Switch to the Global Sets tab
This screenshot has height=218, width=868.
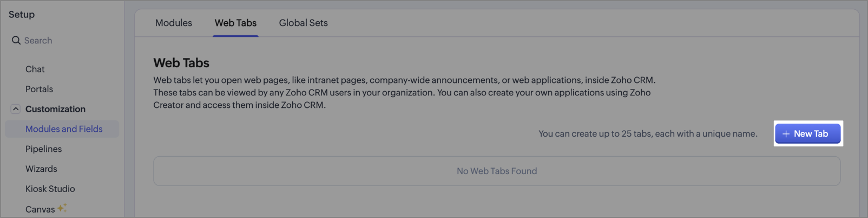tap(303, 23)
